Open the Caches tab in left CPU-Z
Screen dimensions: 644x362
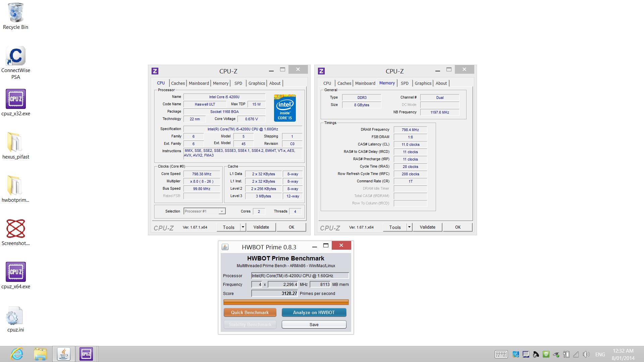pos(178,83)
